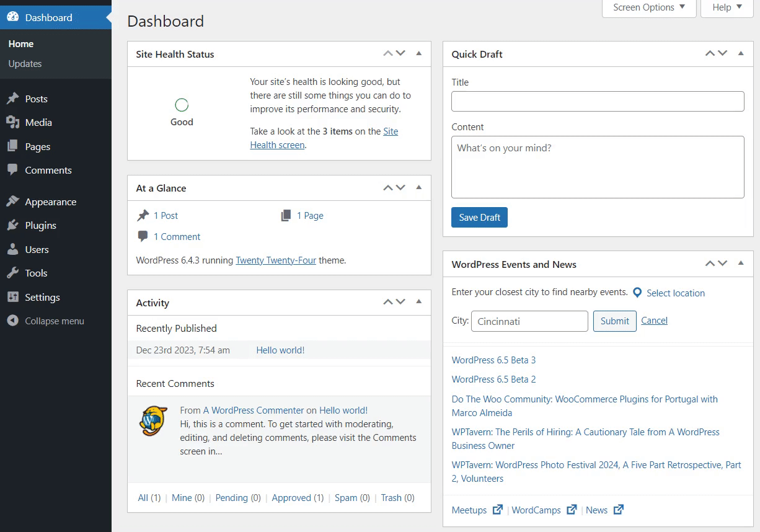The image size is (760, 532).
Task: Open Updates in the sidebar submenu
Action: click(x=25, y=64)
